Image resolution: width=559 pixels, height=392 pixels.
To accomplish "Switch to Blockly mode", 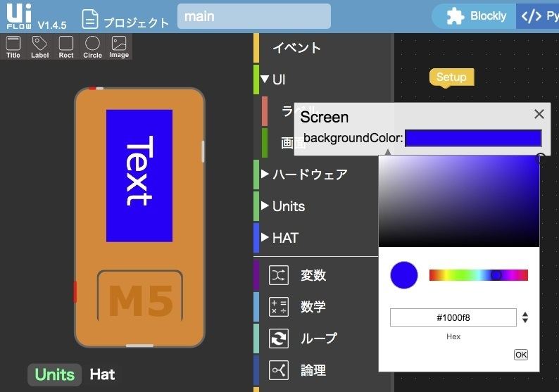I will pyautogui.click(x=477, y=16).
